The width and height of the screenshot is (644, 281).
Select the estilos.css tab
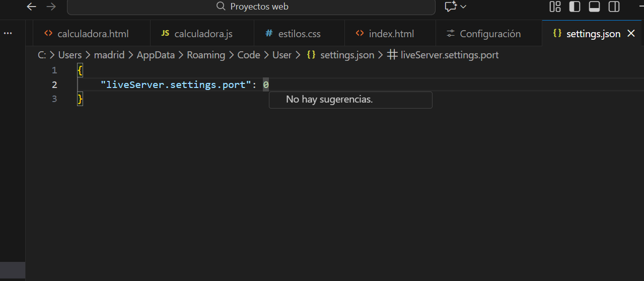(299, 34)
